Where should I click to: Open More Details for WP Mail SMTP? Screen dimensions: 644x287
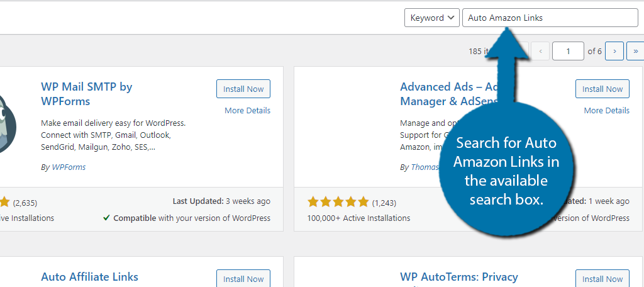[x=247, y=110]
